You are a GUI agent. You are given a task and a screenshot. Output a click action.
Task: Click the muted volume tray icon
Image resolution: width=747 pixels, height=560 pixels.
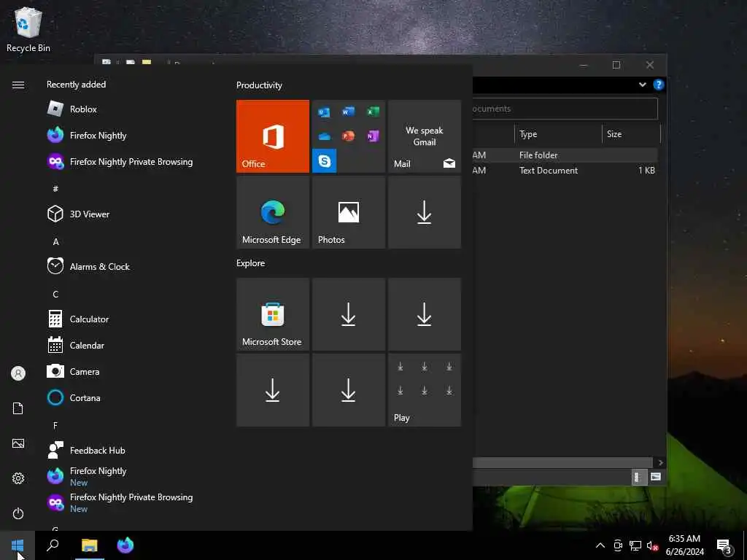click(652, 545)
